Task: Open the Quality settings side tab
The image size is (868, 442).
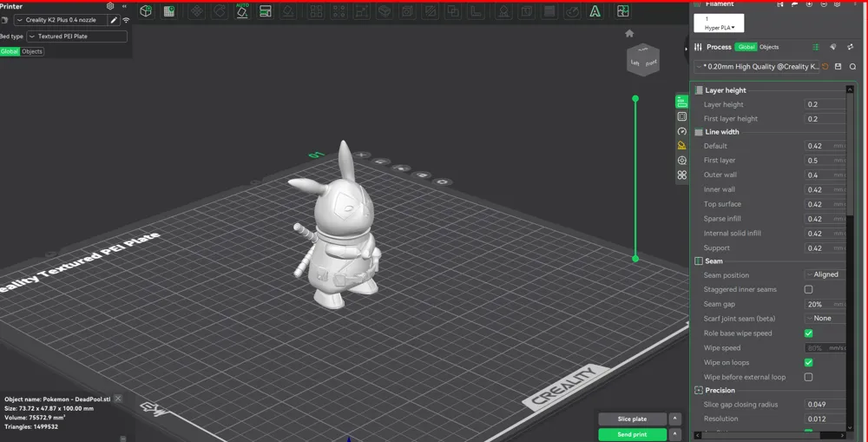Action: pos(681,102)
